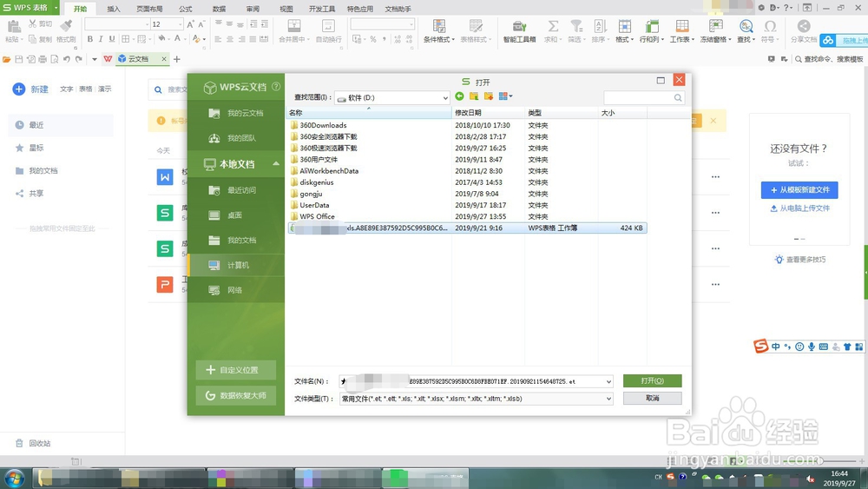Open the 审阅 ribbon tab
Image resolution: width=868 pixels, height=489 pixels.
coord(253,9)
